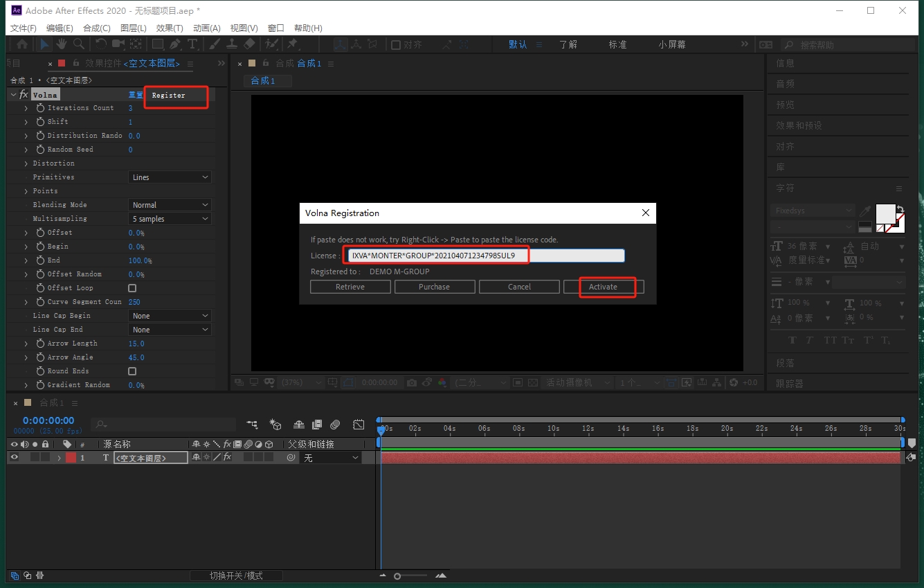Click the white fill color swatch
Screen dimensions: 924x588
(x=885, y=214)
